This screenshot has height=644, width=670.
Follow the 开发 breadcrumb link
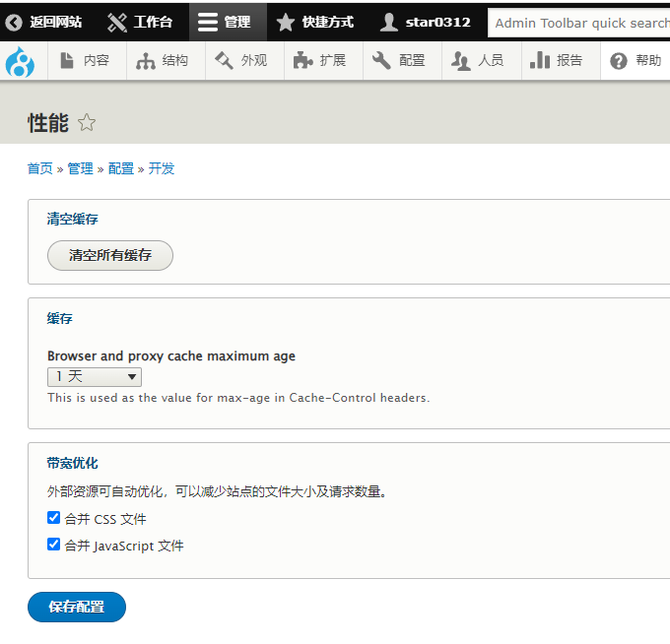coord(162,168)
